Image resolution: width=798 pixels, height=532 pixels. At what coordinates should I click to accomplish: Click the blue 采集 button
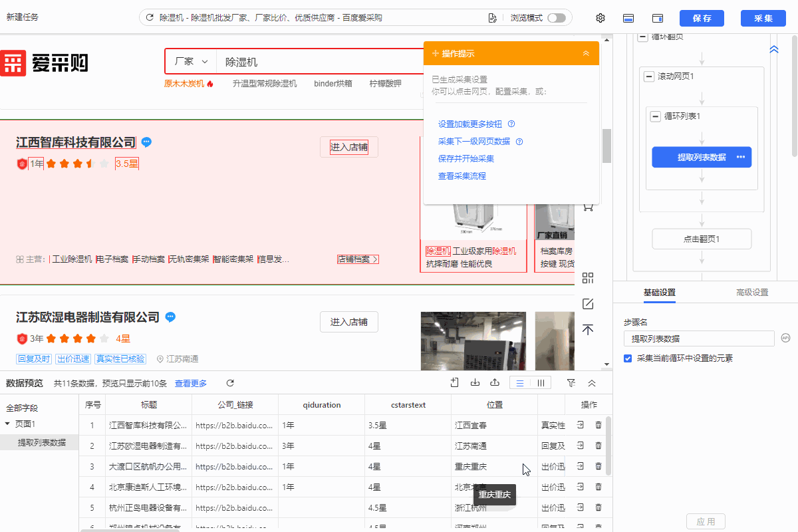(763, 18)
